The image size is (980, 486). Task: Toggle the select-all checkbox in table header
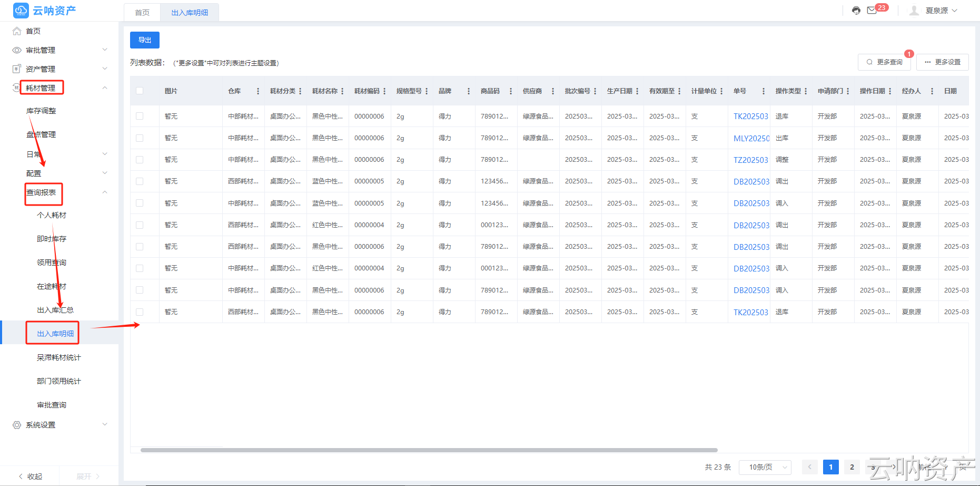click(x=140, y=91)
